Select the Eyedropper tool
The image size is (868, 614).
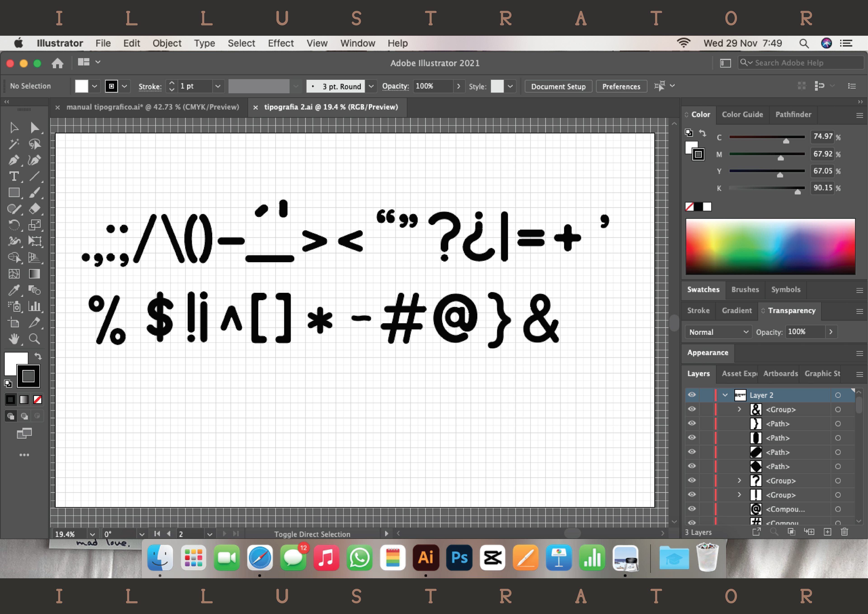[14, 290]
